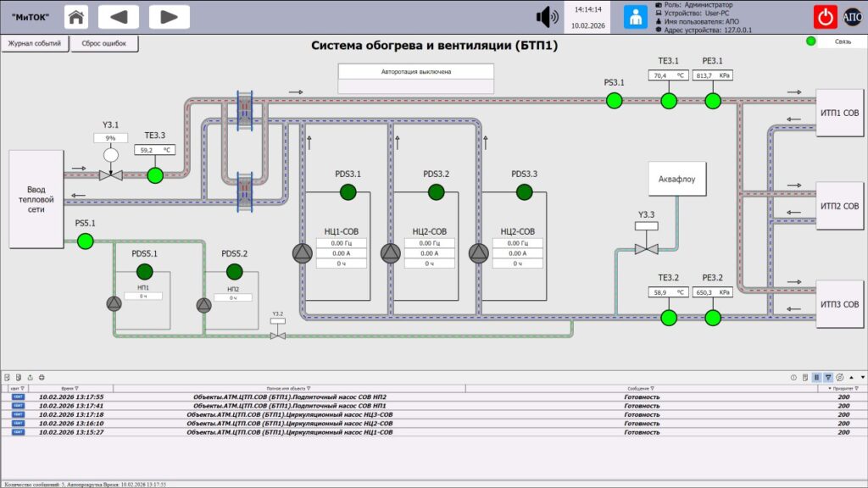Open the Журнал событий button
The height and width of the screenshot is (488, 868).
pyautogui.click(x=35, y=43)
